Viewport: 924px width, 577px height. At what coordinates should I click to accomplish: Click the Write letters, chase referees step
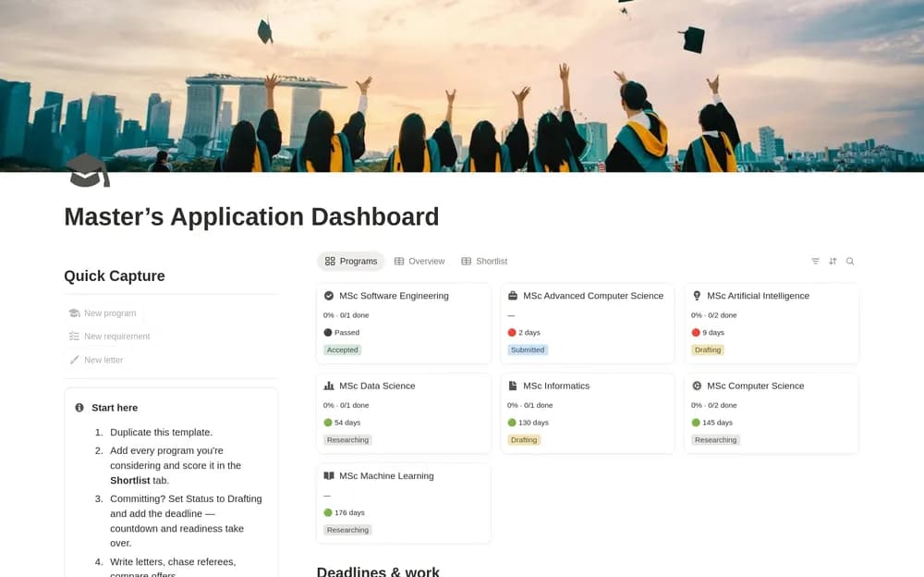[x=173, y=568]
